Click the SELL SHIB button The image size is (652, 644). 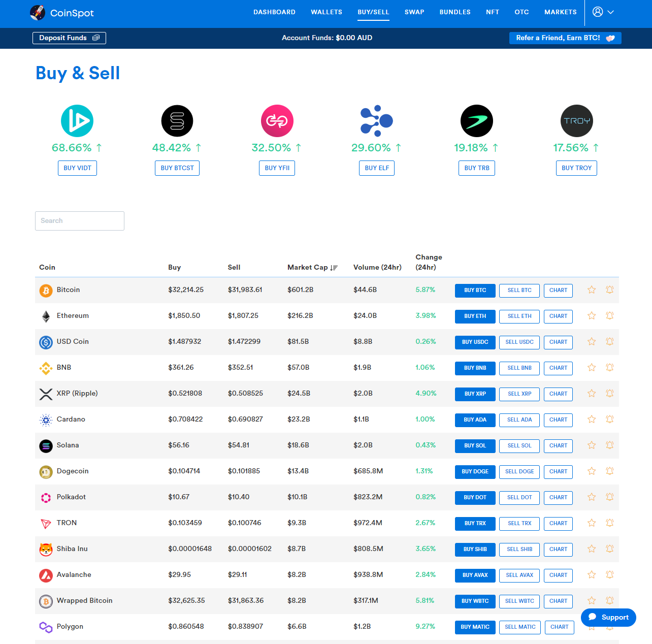pyautogui.click(x=519, y=550)
